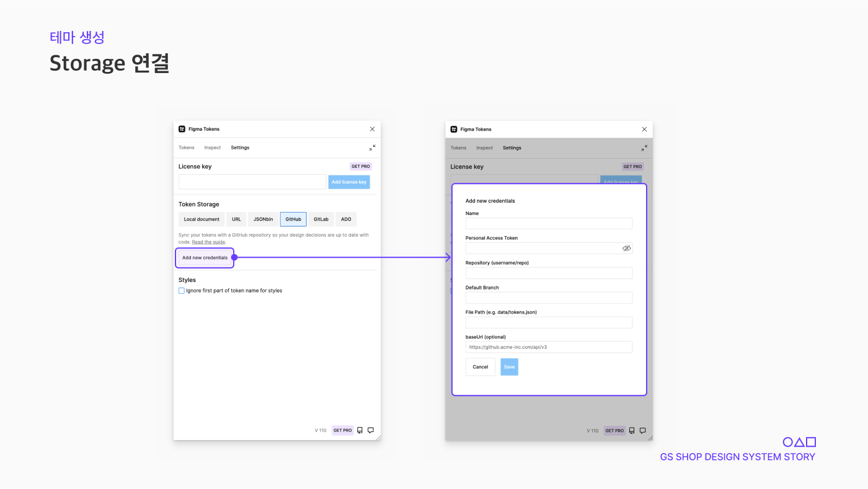The width and height of the screenshot is (868, 489).
Task: Click GET PRO in left window footer
Action: click(342, 430)
